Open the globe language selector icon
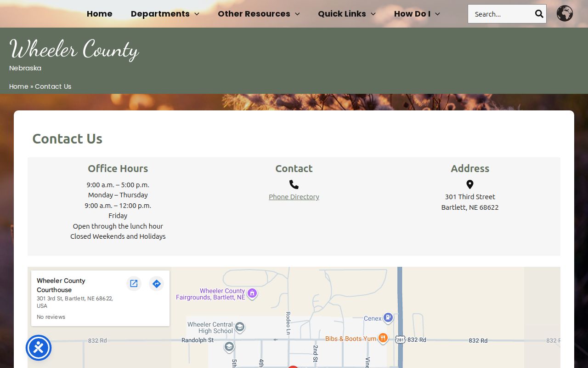588x368 pixels. [x=565, y=13]
